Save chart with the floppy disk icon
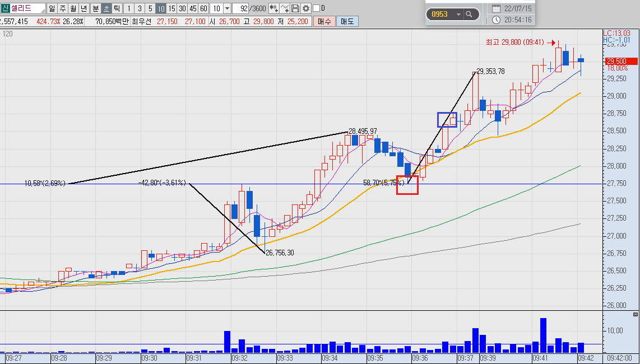Screen dimensions: 640x364 (x=295, y=8)
